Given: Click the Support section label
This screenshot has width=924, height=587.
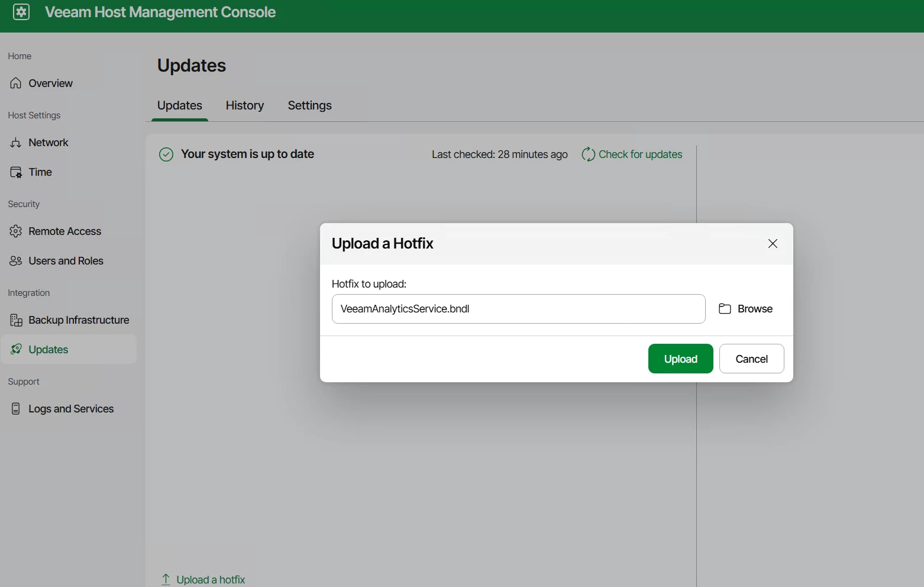Looking at the screenshot, I should point(24,382).
